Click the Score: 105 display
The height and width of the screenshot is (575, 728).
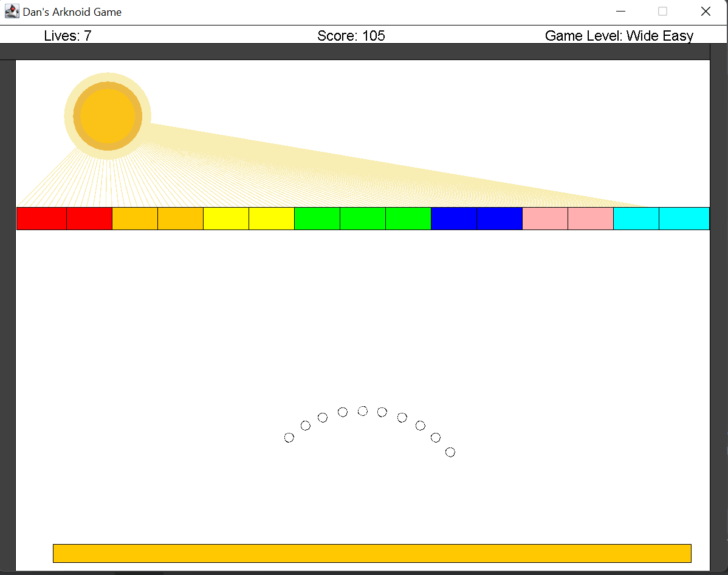coord(351,36)
